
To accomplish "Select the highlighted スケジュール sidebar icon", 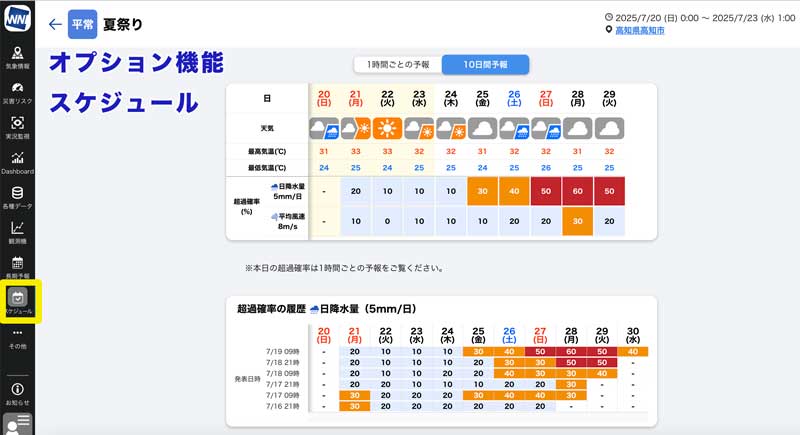I will tap(17, 301).
